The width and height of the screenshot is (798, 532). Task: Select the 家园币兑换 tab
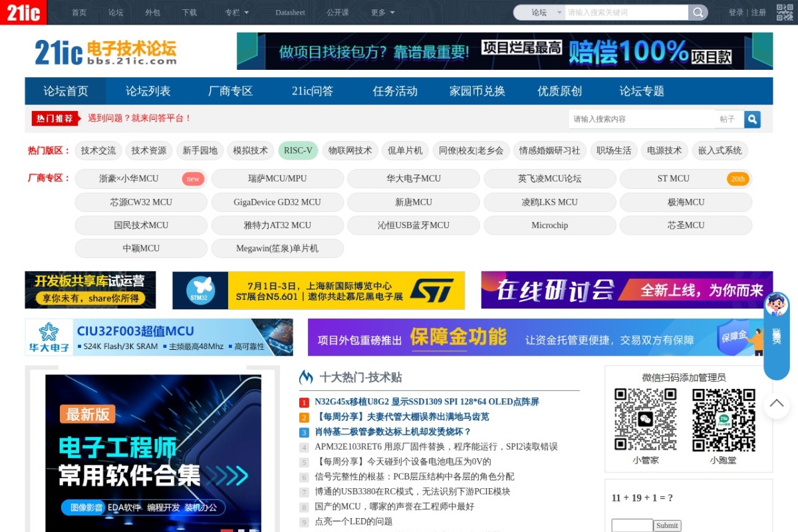pos(477,91)
